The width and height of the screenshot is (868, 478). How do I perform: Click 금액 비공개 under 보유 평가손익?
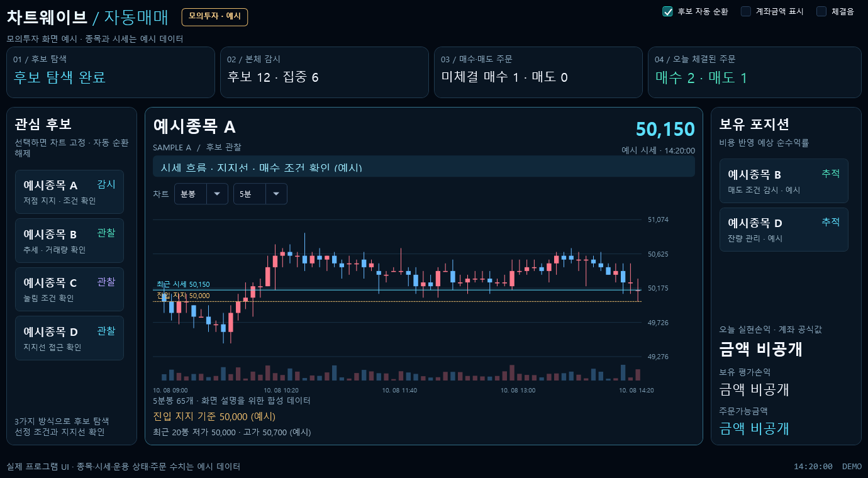coord(754,389)
